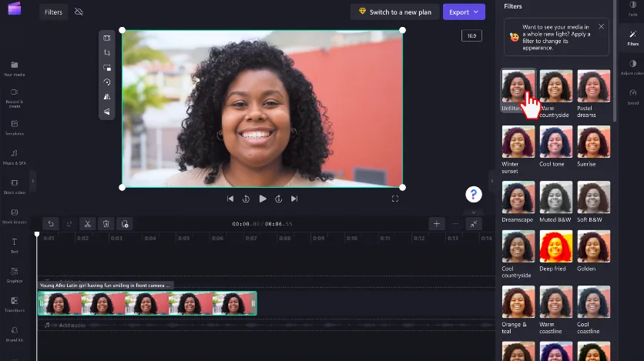Zoom out the timeline with minus
Viewport: 644px width, 361px height.
pos(455,224)
